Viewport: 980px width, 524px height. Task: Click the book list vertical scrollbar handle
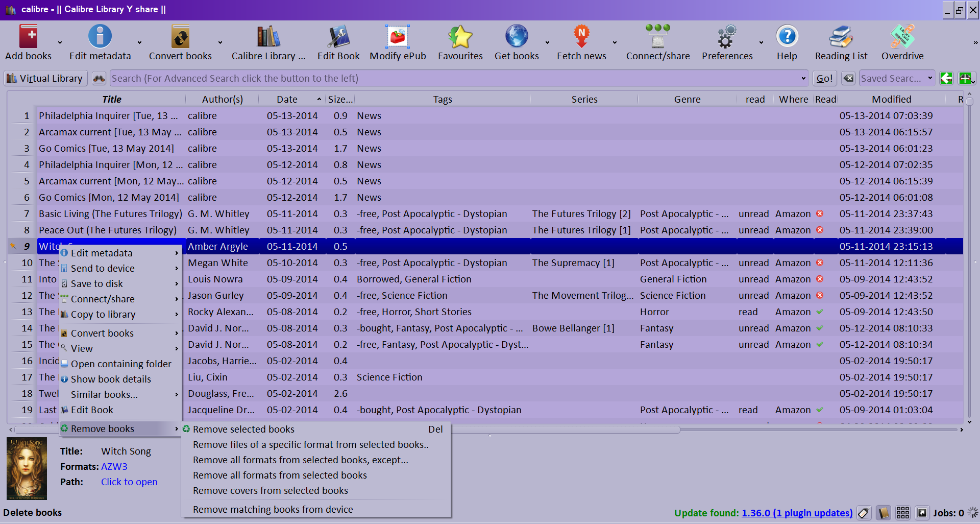969,101
